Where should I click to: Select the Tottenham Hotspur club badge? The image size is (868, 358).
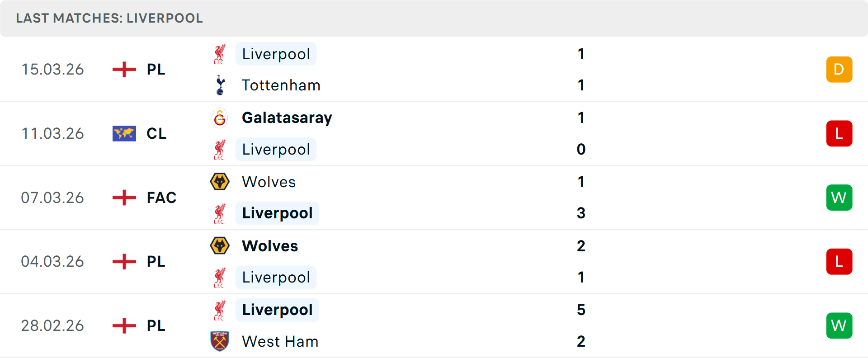click(220, 85)
